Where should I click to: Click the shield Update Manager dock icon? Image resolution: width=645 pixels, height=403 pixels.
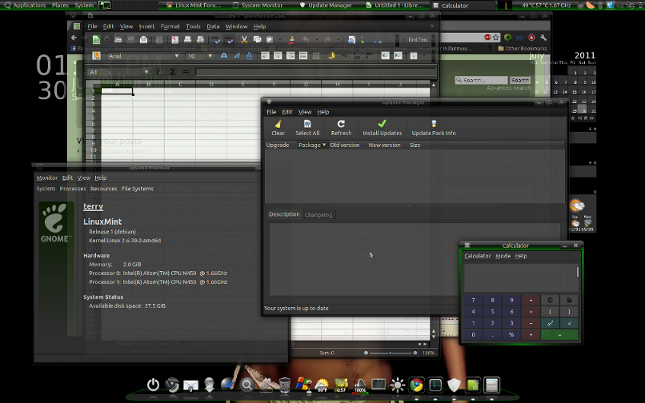454,385
